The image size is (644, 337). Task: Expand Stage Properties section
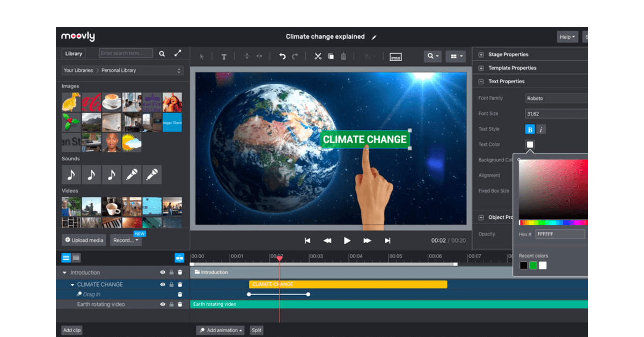point(481,55)
